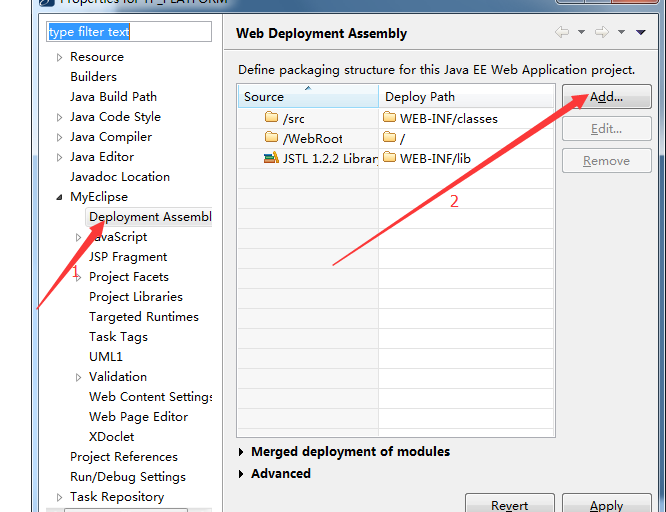Collapse the MyEclipse tree node
This screenshot has width=666, height=512.
point(59,197)
